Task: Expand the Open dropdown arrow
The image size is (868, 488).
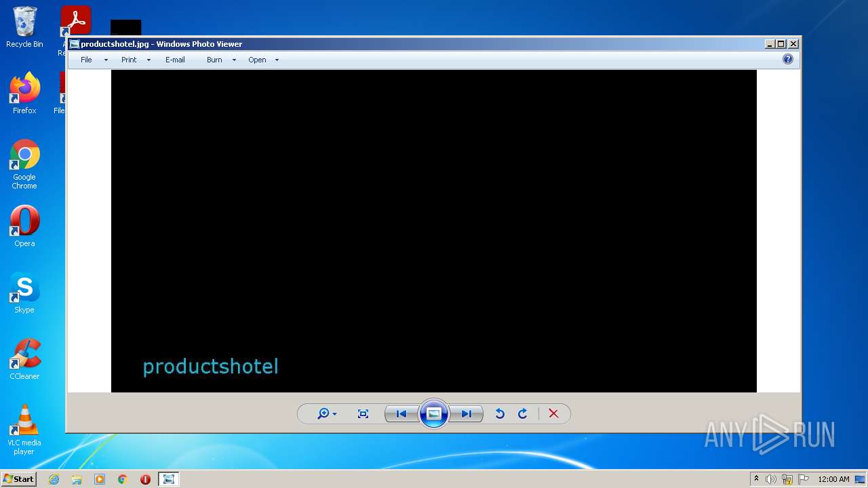Action: pyautogui.click(x=277, y=60)
